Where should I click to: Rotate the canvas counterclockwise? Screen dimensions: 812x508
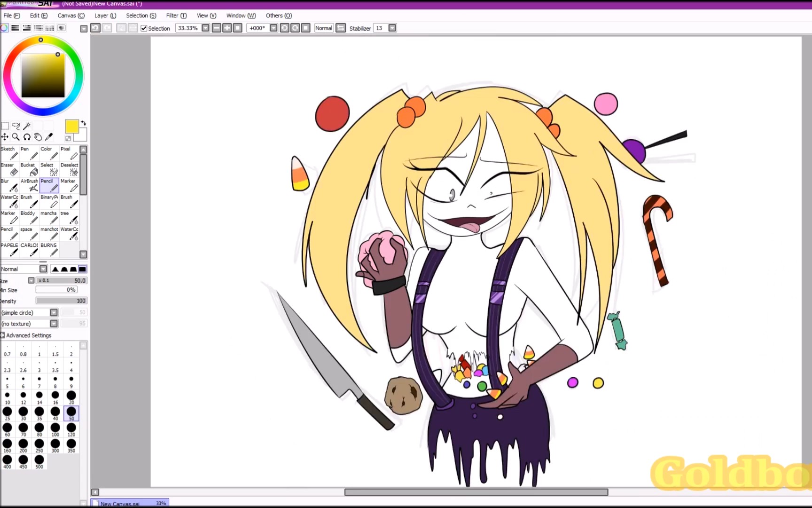[284, 28]
